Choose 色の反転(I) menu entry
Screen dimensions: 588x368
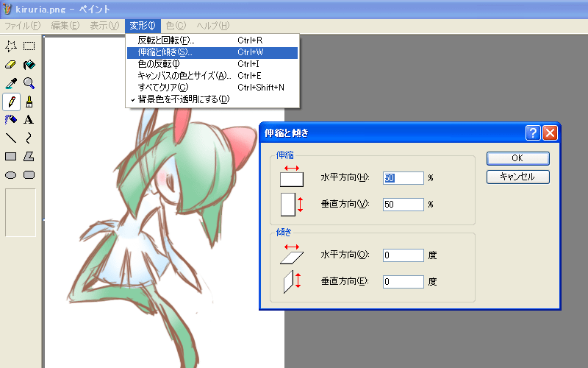pos(212,64)
